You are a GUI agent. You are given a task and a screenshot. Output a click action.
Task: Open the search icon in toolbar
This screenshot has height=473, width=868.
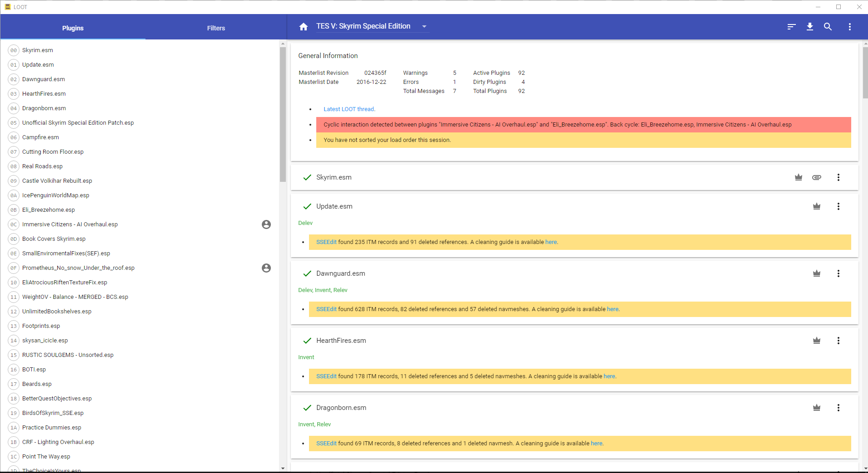pos(828,27)
